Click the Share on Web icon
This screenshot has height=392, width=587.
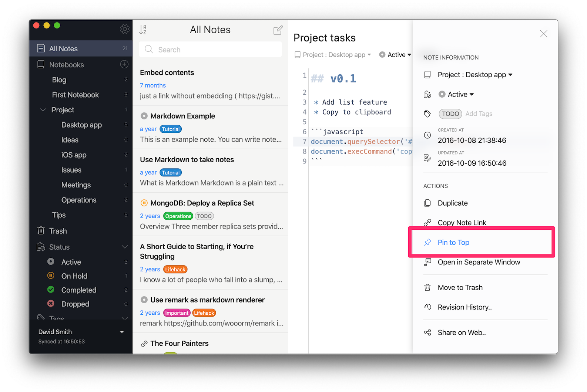click(x=427, y=332)
